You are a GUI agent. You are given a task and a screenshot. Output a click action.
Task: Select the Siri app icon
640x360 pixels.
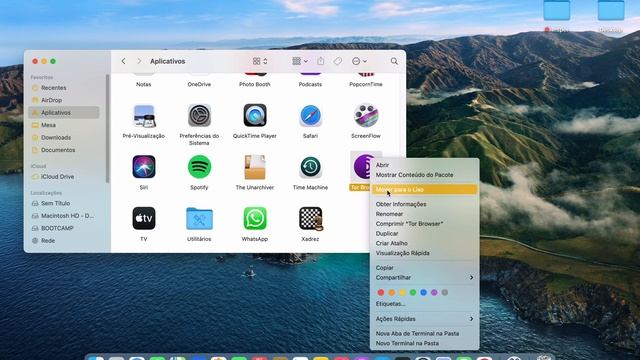click(144, 167)
